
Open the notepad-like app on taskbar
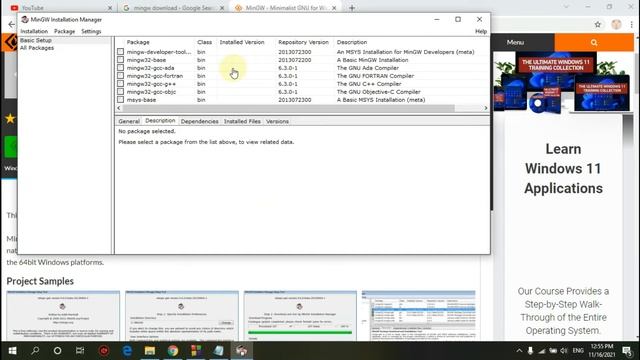coord(218,351)
